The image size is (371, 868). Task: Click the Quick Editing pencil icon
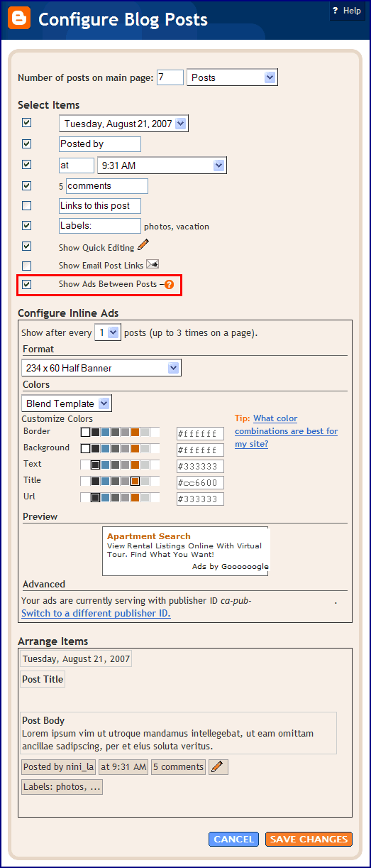tap(143, 245)
